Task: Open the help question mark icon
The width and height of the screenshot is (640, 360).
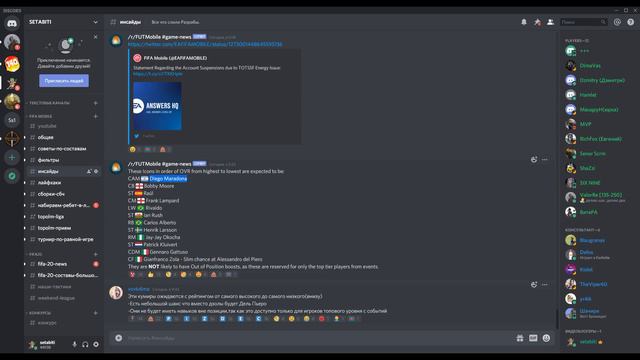Action: pyautogui.click(x=631, y=22)
